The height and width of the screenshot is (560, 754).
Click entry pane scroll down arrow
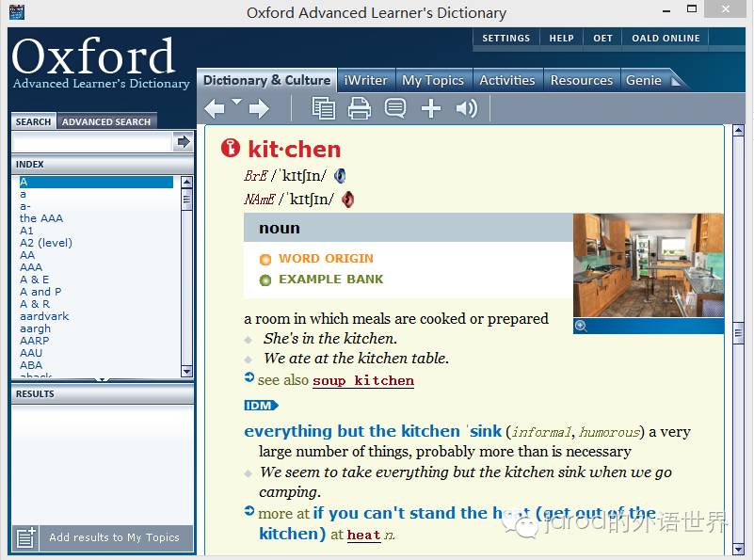(738, 549)
